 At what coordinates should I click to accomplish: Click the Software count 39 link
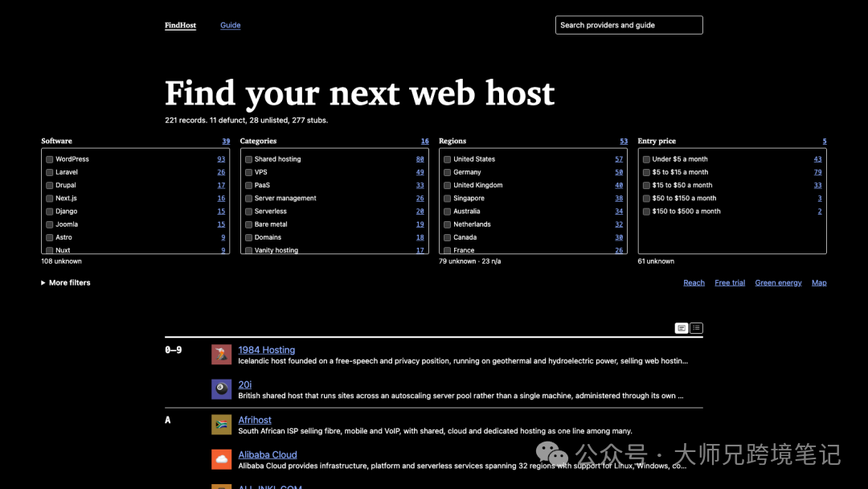pyautogui.click(x=226, y=142)
